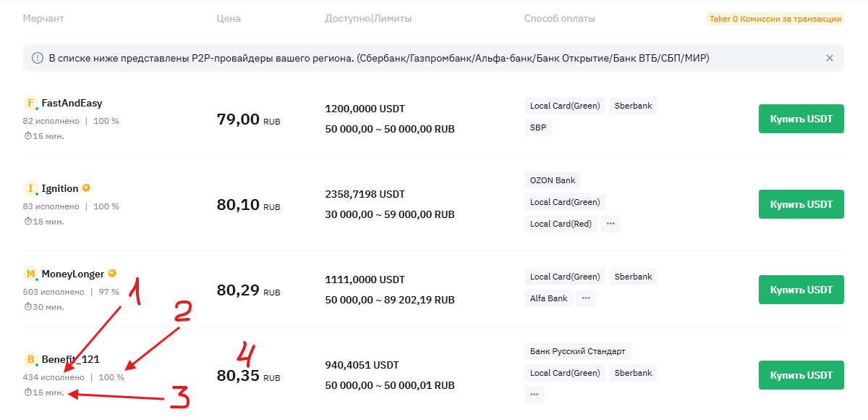
Task: Click the MoneyLonger merchant avatar icon
Action: (30, 274)
